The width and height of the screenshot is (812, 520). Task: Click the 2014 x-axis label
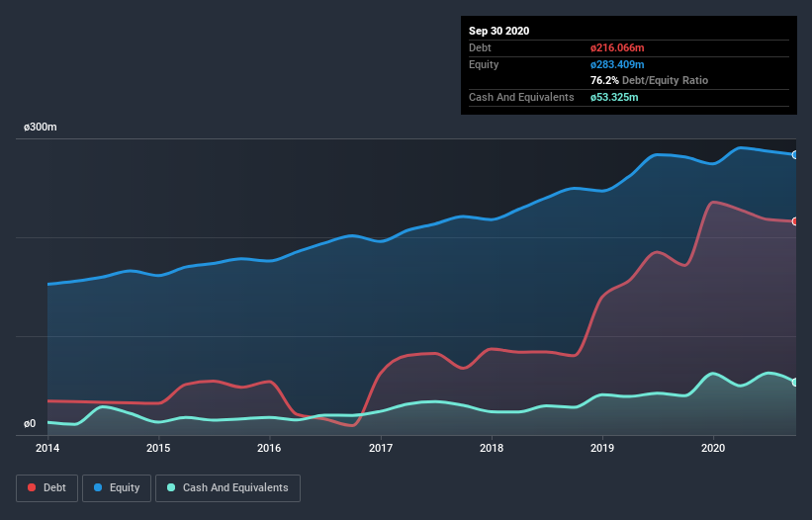[47, 448]
